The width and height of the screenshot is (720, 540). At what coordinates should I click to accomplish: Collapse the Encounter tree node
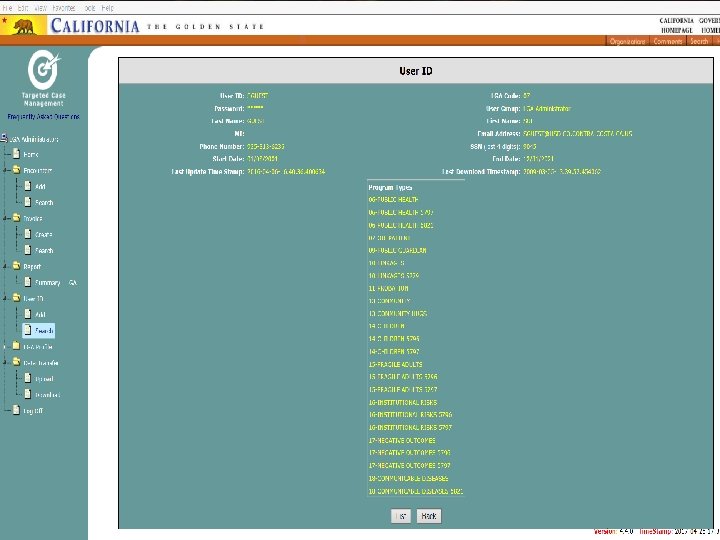[x=5, y=170]
